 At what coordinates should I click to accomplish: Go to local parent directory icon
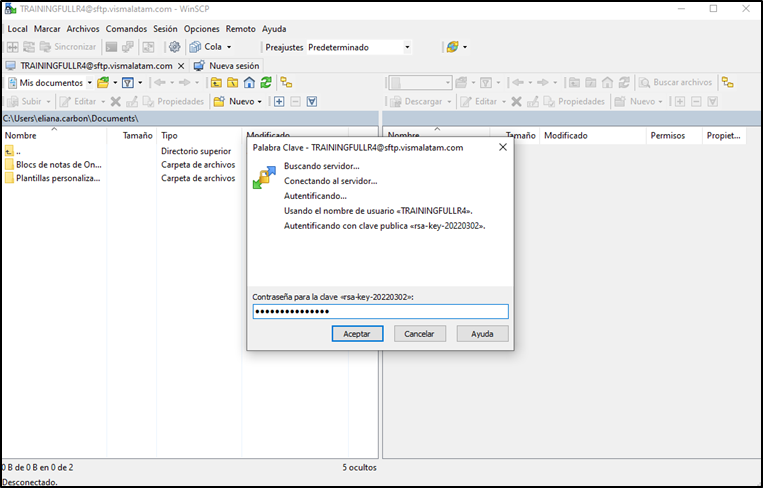216,83
